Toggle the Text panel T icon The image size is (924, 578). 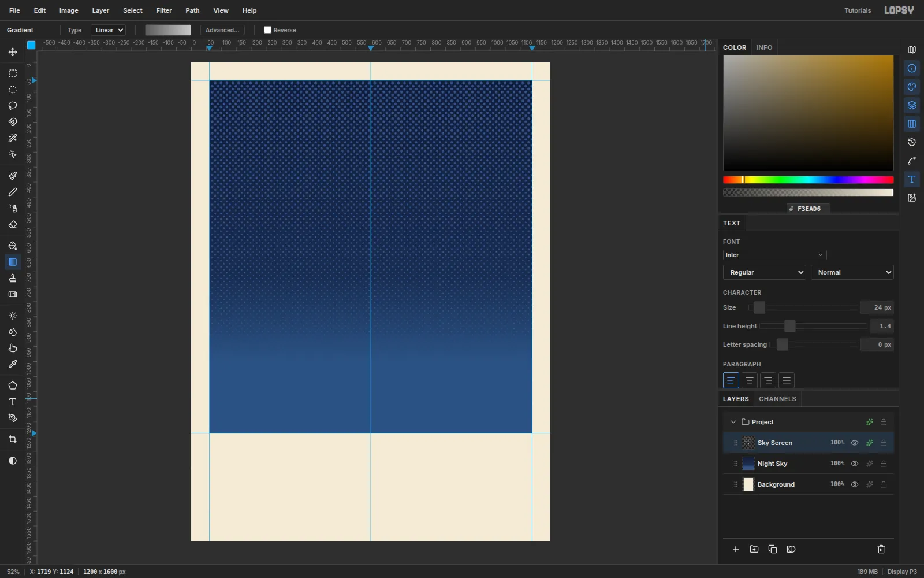(912, 179)
